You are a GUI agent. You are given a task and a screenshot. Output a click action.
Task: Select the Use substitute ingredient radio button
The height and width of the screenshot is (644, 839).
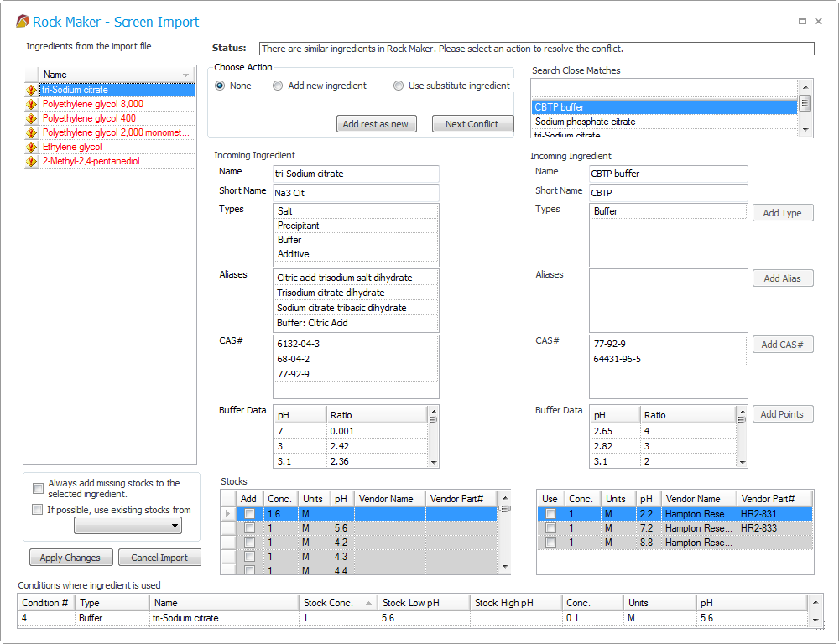coord(399,85)
